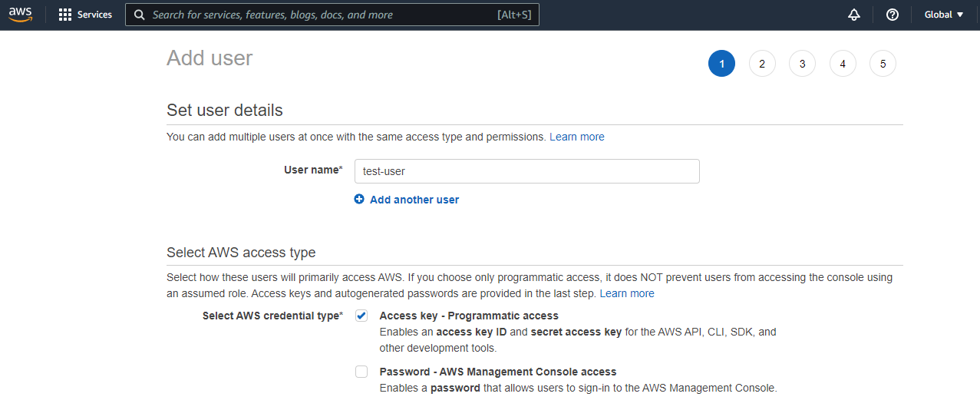Click the plus icon beside Add another user
The image size is (980, 420).
[359, 199]
